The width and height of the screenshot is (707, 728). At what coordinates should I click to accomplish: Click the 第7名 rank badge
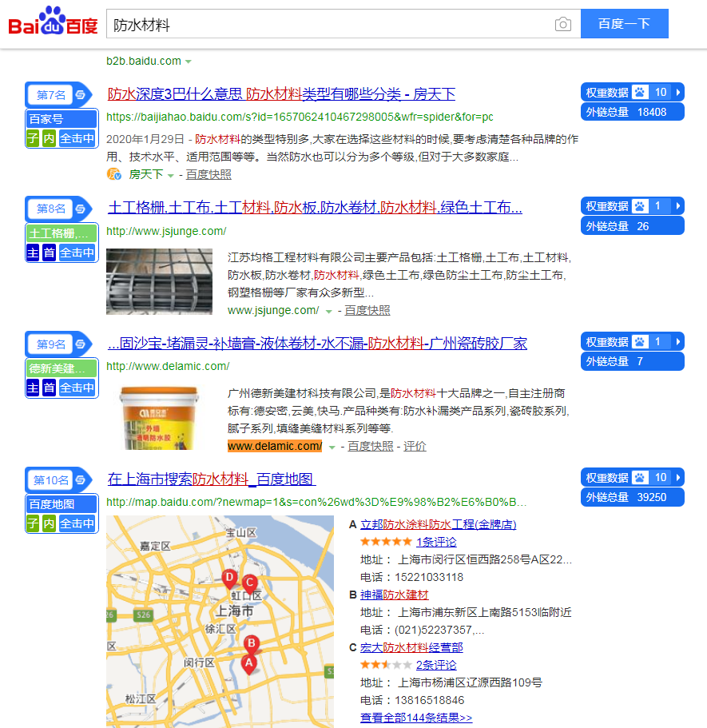click(x=50, y=95)
